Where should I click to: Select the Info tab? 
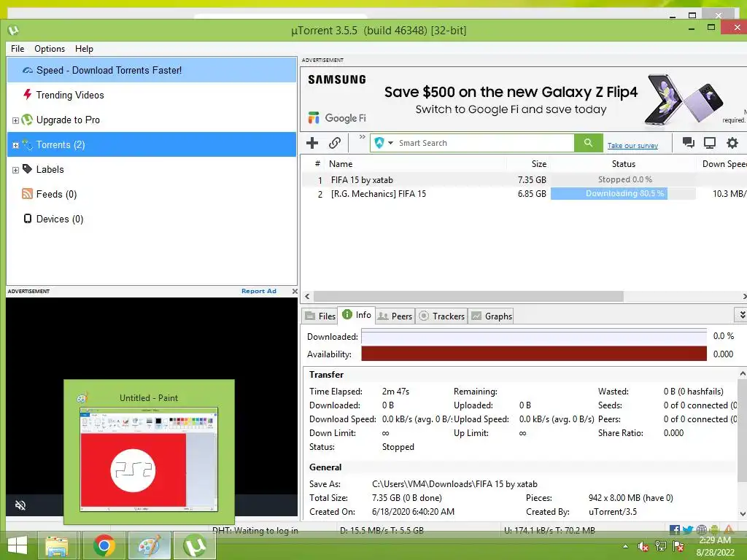[x=357, y=315]
